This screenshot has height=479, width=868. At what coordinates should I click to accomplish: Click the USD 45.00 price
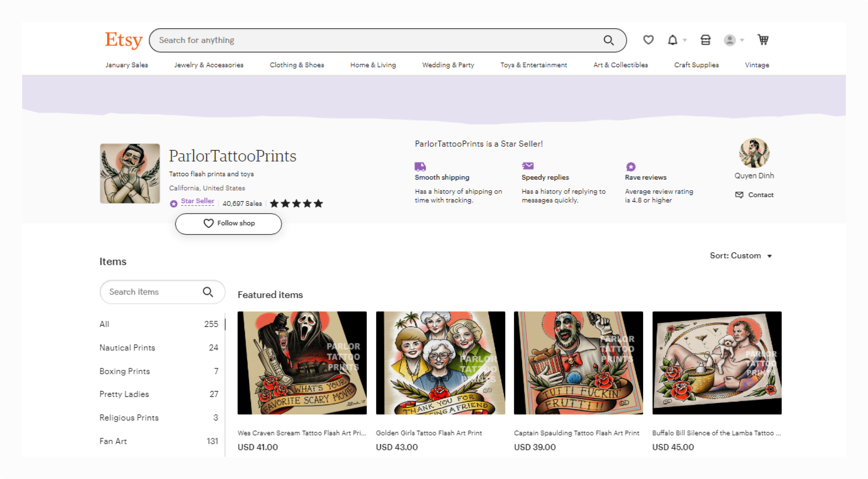(x=673, y=447)
